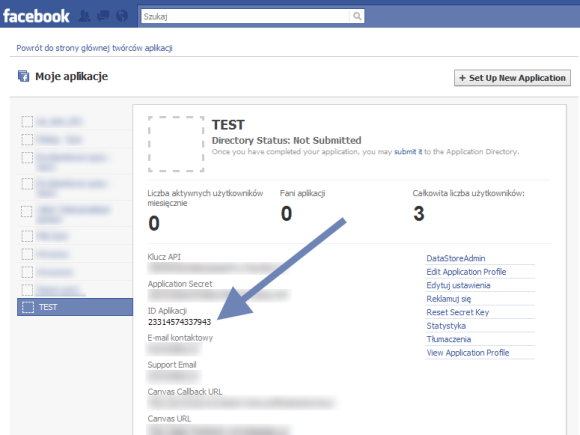Open DataStoreAdmin link
Image resolution: width=580 pixels, height=435 pixels.
[456, 259]
